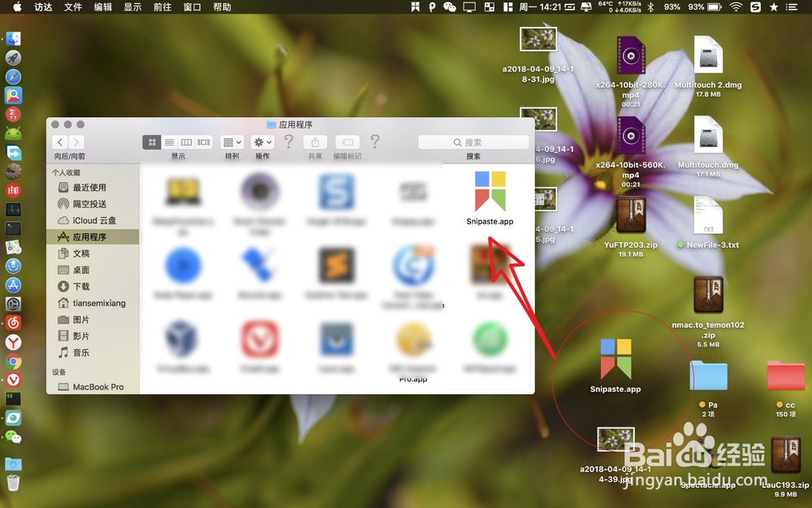Open Yandex browser icon in Dock
This screenshot has width=812, height=508.
click(13, 342)
